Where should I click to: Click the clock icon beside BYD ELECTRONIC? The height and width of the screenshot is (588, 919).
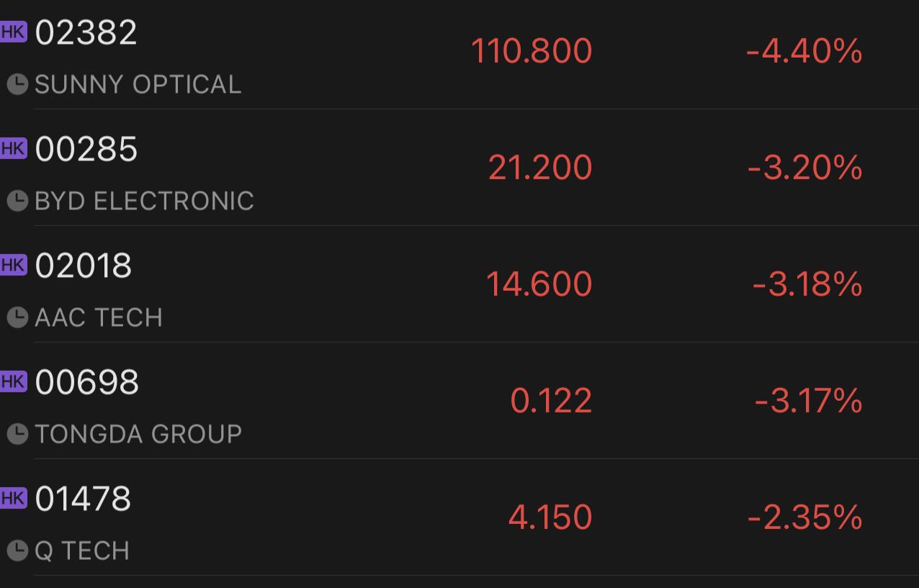(x=17, y=202)
